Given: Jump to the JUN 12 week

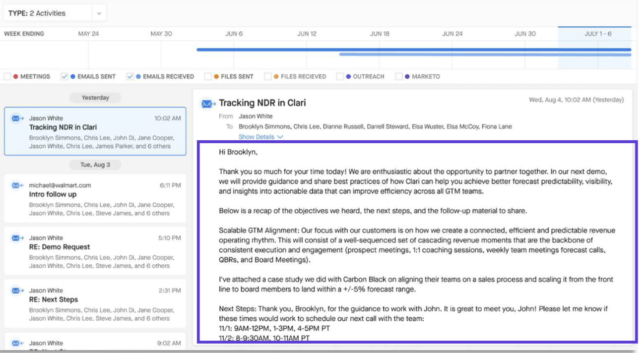Looking at the screenshot, I should (x=307, y=34).
